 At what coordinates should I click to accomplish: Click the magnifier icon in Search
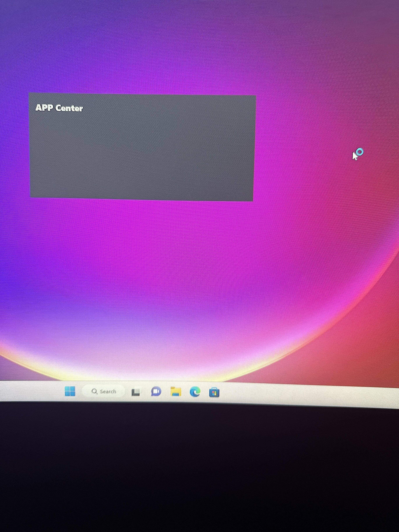point(95,391)
